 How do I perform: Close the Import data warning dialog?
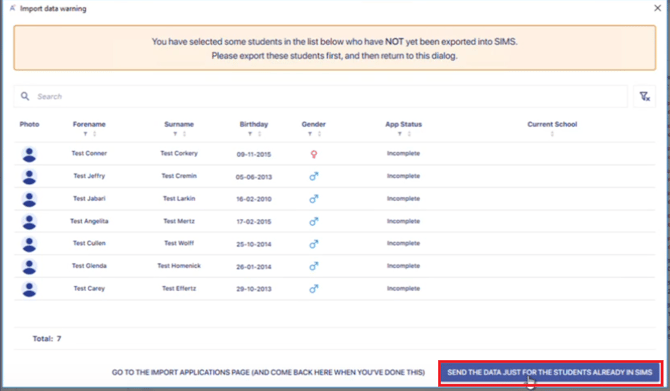coord(658,8)
